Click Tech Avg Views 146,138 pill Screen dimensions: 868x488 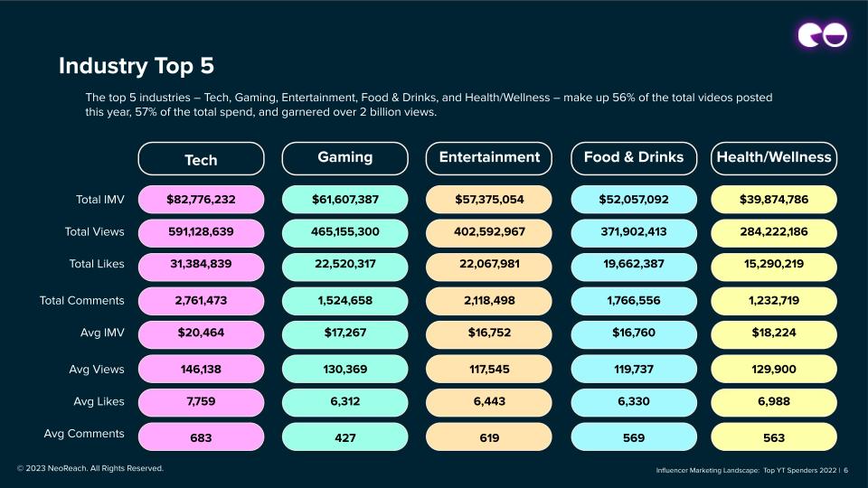(201, 369)
